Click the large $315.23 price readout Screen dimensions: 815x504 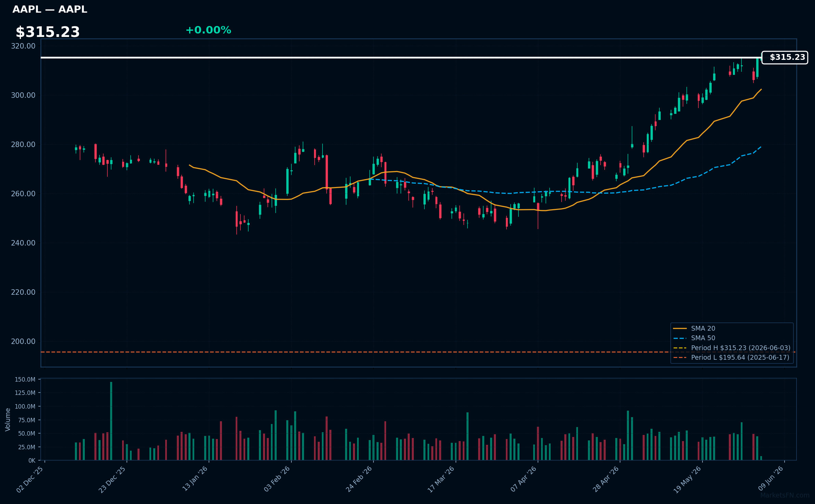click(48, 32)
